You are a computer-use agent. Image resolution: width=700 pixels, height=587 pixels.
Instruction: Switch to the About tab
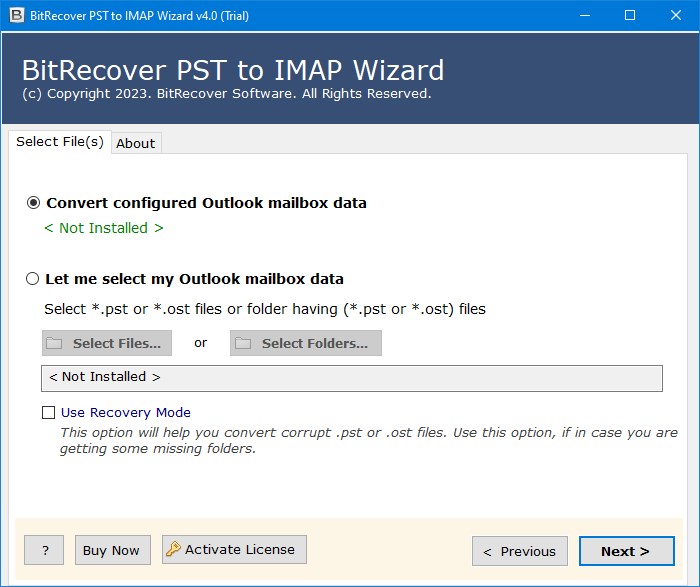[136, 143]
